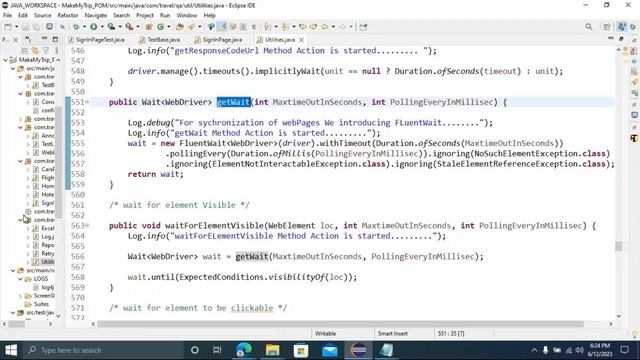Open the Refactor menu
The image size is (640, 360).
[68, 15]
